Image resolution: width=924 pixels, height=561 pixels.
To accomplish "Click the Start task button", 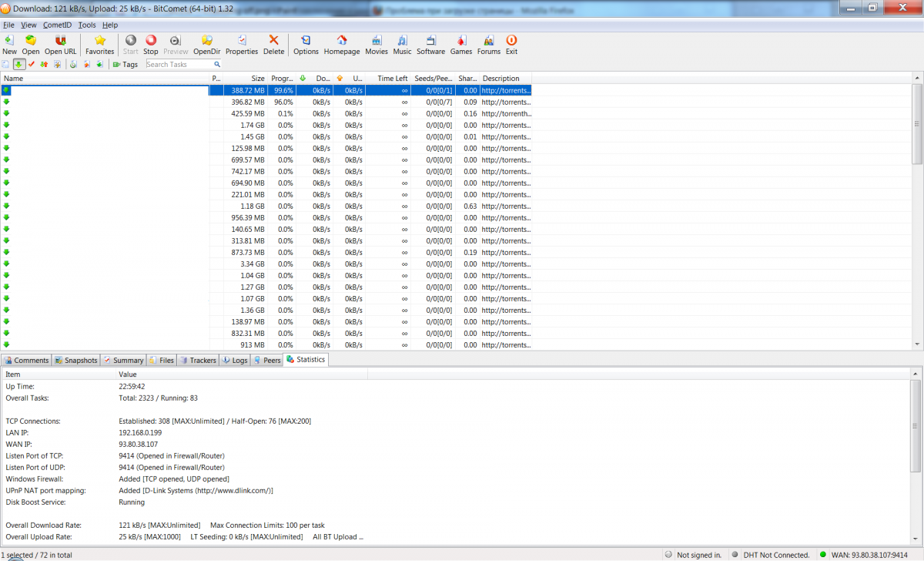I will 131,45.
